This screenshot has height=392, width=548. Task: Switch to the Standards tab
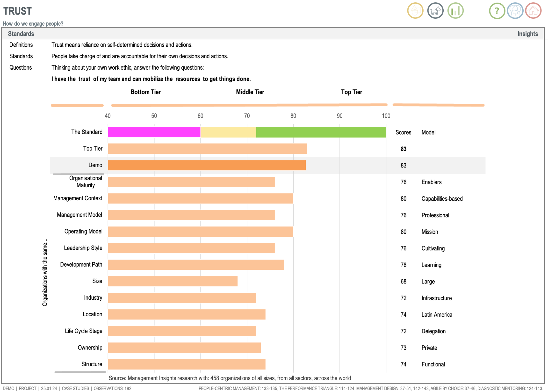(21, 34)
